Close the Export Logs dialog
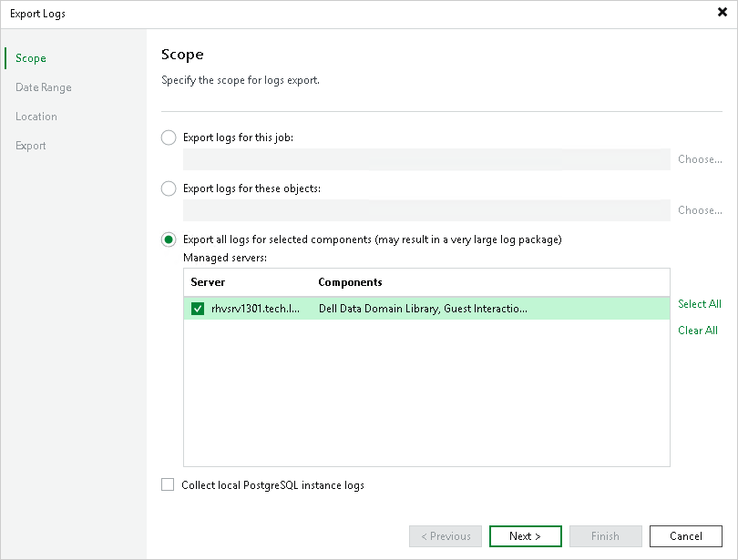 (723, 14)
